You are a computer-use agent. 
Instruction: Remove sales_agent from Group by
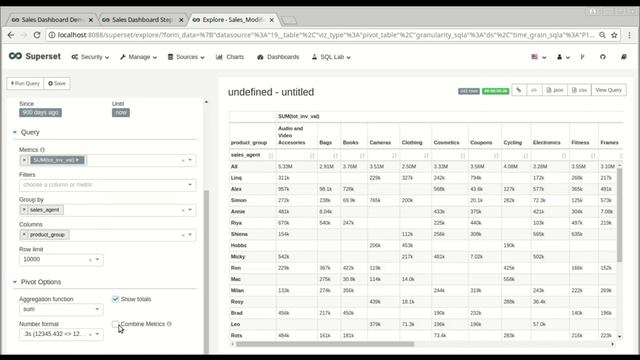click(x=24, y=210)
